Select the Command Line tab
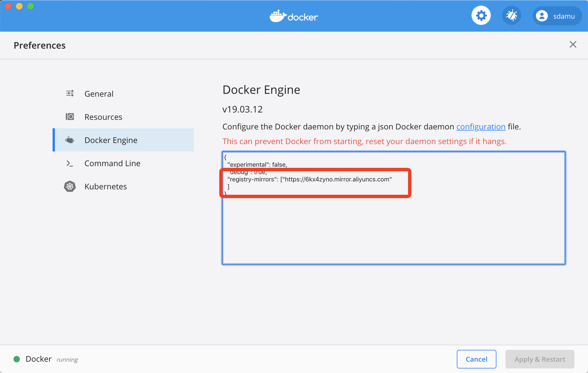The image size is (588, 373). (112, 163)
